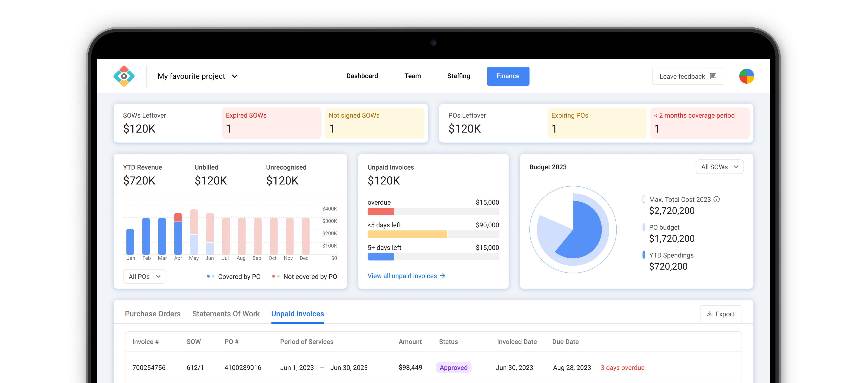
Task: Click the feedback speech icon
Action: click(x=713, y=76)
